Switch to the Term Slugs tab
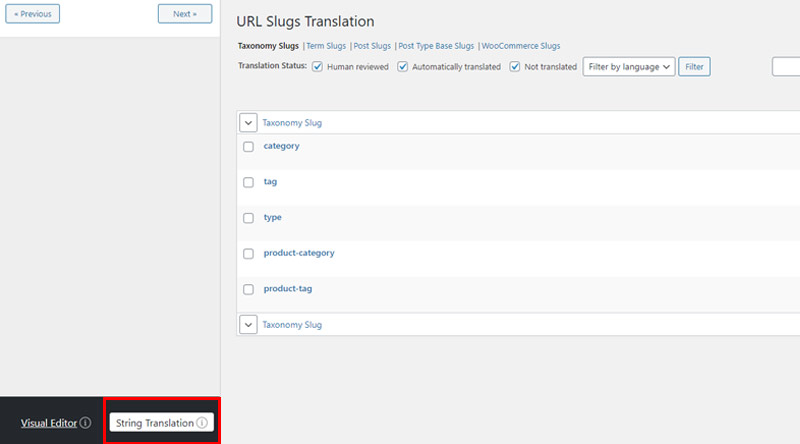Viewport: 800px width, 444px height. point(326,46)
